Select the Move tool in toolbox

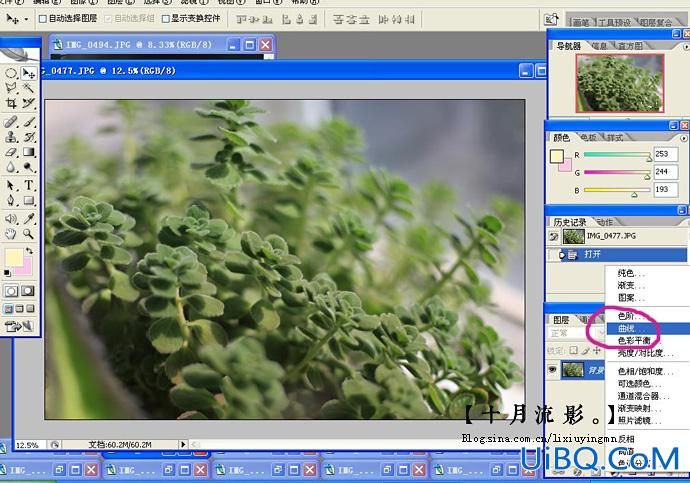coord(29,73)
